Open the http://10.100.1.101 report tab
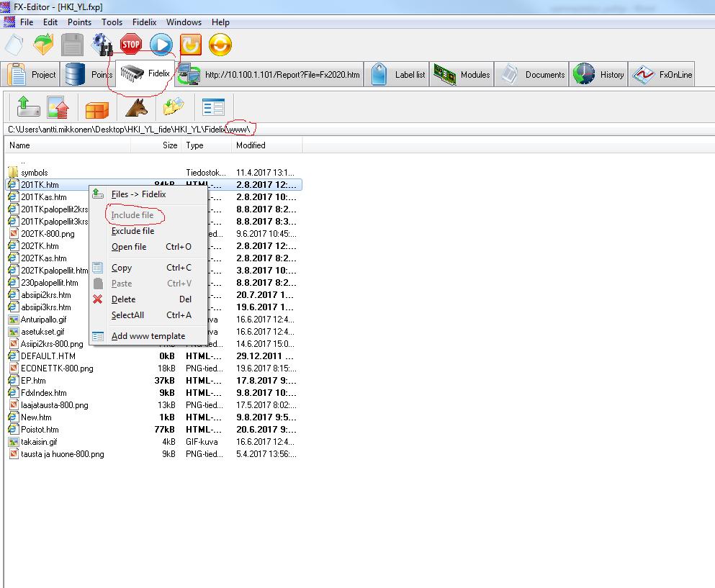 click(270, 74)
